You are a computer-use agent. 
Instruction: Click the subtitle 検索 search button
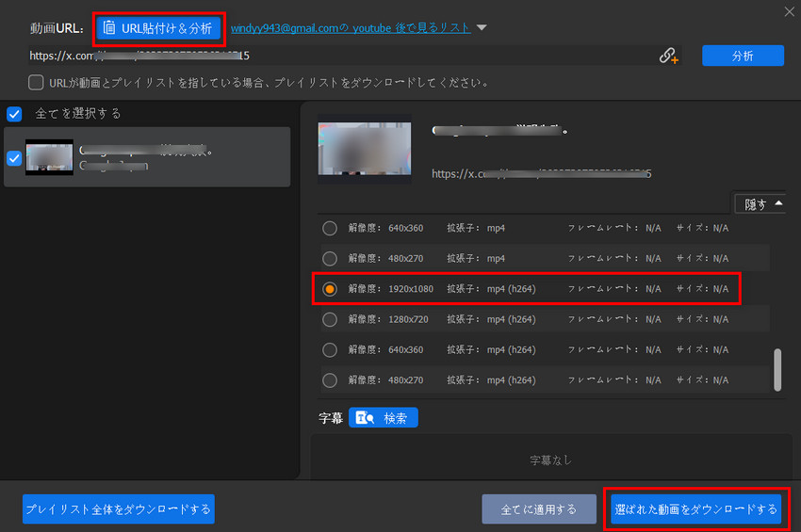pos(383,418)
